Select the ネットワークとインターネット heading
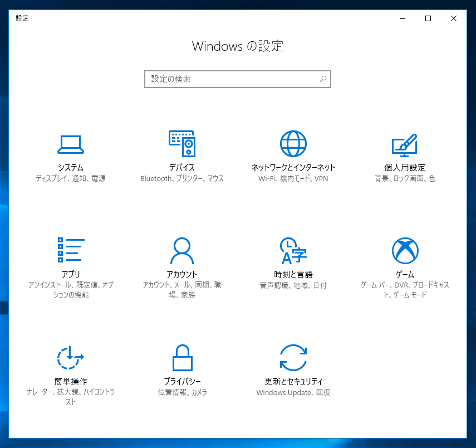The image size is (476, 448). pyautogui.click(x=293, y=168)
